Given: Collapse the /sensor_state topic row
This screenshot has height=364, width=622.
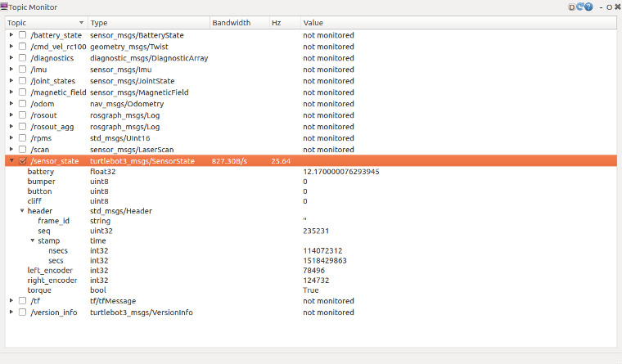Looking at the screenshot, I should coord(11,161).
